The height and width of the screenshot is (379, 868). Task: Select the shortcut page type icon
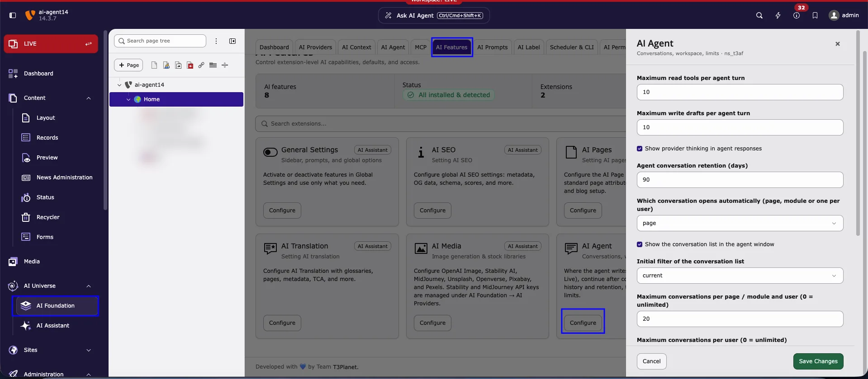point(178,66)
